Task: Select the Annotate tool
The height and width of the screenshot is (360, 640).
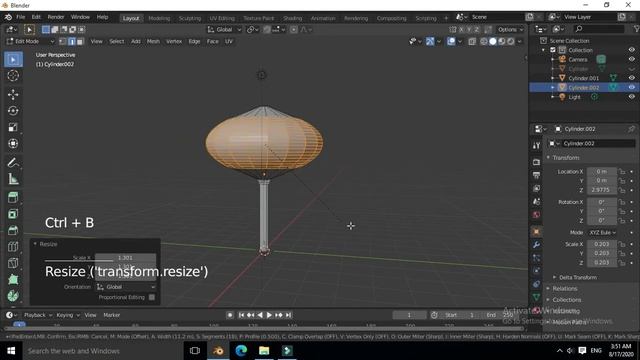Action: coord(13,162)
